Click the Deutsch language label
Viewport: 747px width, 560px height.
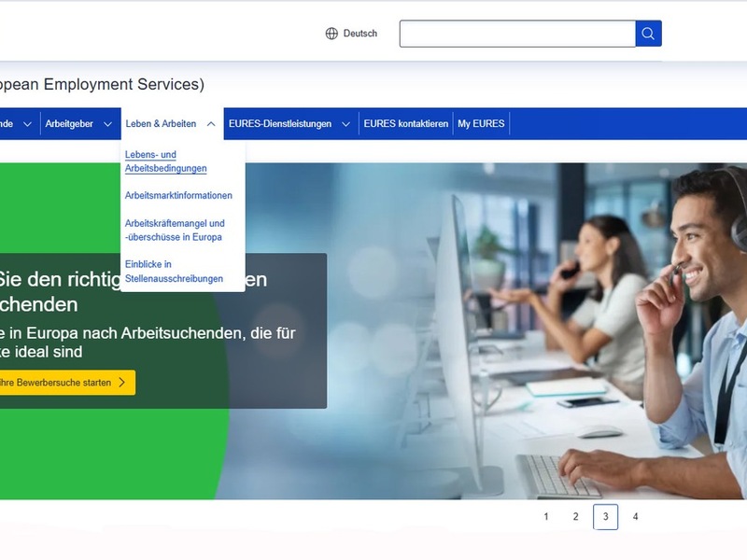click(360, 34)
